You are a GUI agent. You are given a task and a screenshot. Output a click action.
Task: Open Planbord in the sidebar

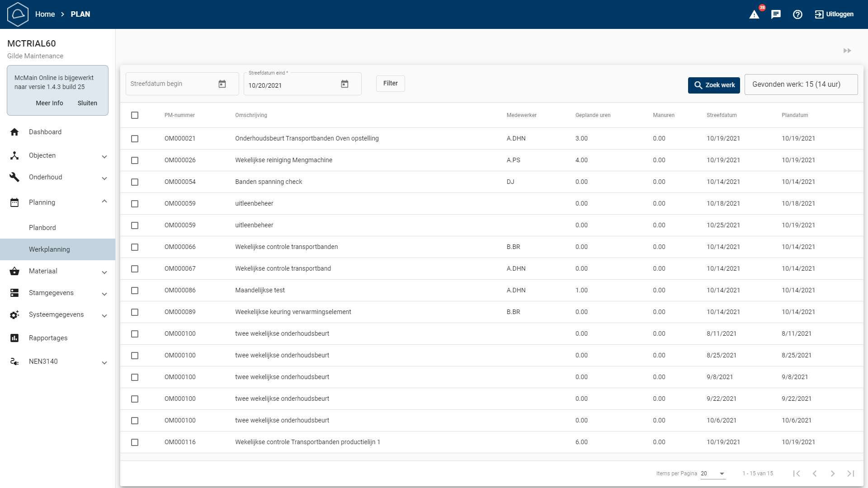click(42, 228)
